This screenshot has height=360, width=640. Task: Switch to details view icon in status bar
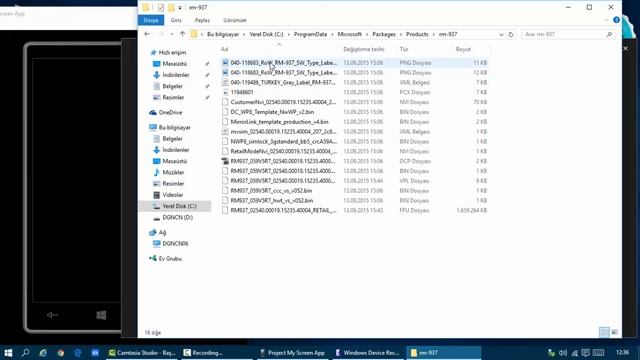pos(604,332)
